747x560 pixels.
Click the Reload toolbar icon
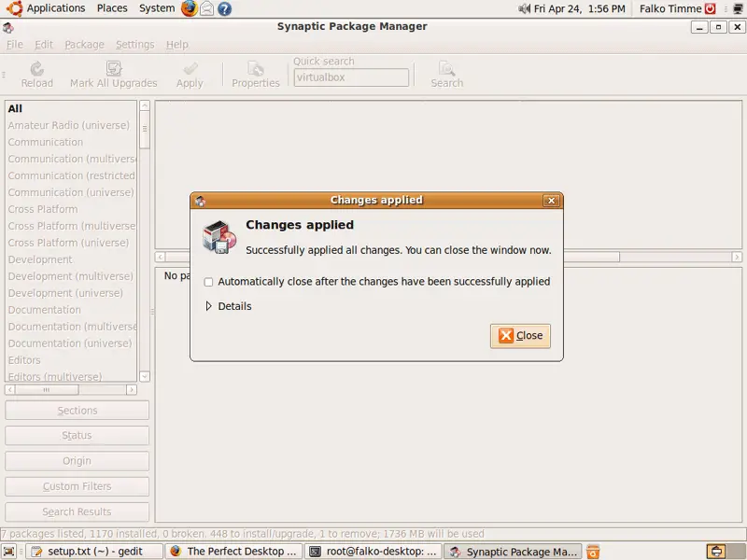pos(37,69)
